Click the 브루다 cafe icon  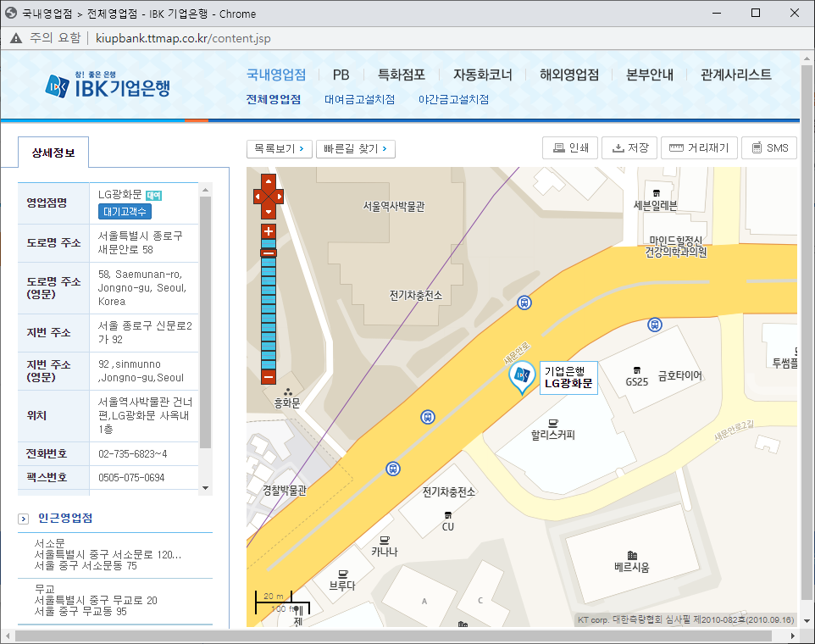point(342,574)
